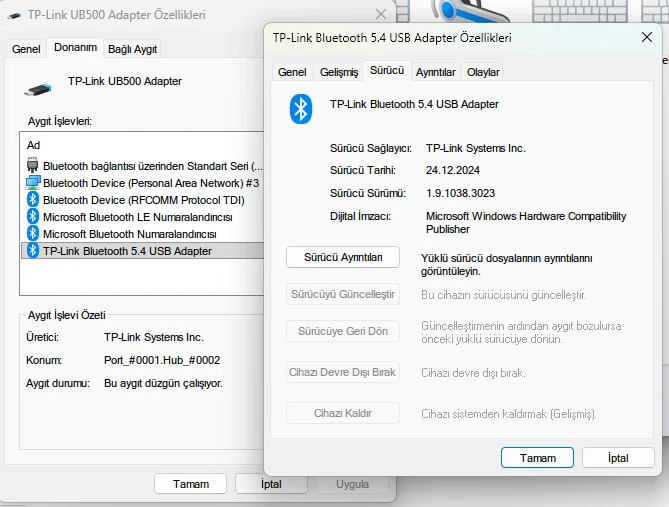Click the Sürücüye Geri Dön button
This screenshot has height=507, width=669.
point(343,331)
